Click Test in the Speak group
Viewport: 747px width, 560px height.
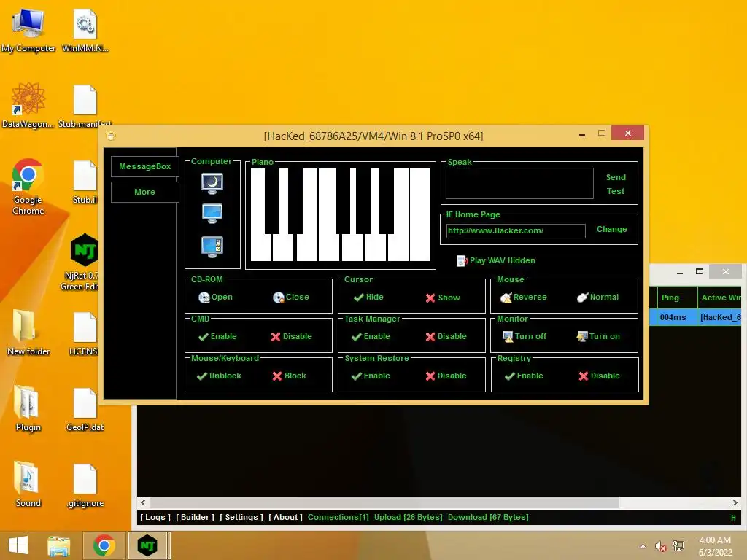click(x=616, y=191)
